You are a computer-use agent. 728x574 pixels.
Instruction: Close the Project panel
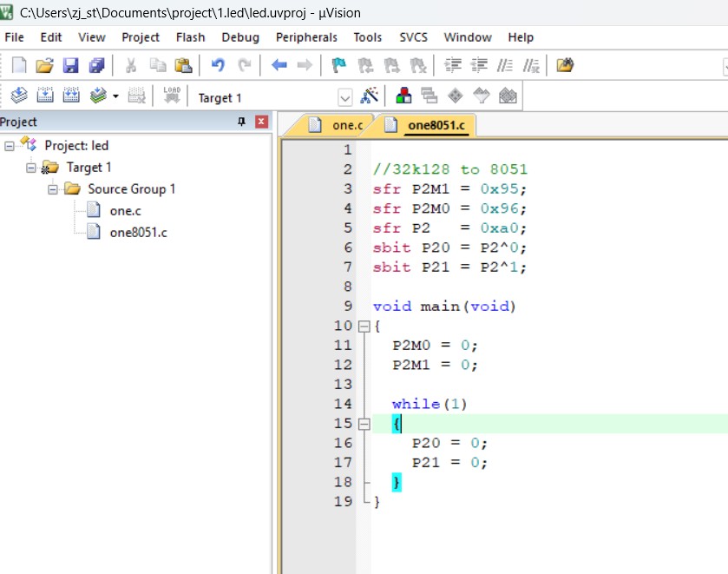click(x=261, y=122)
